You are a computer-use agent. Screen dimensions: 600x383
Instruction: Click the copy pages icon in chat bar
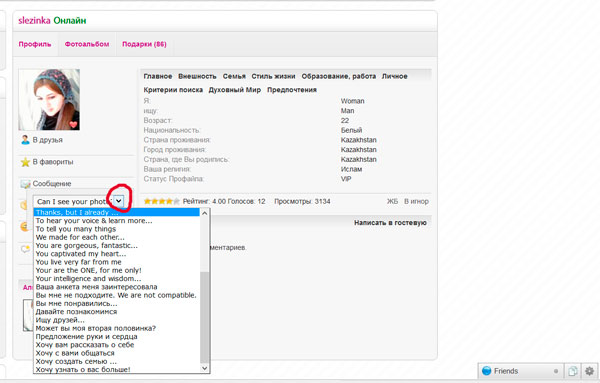click(573, 371)
